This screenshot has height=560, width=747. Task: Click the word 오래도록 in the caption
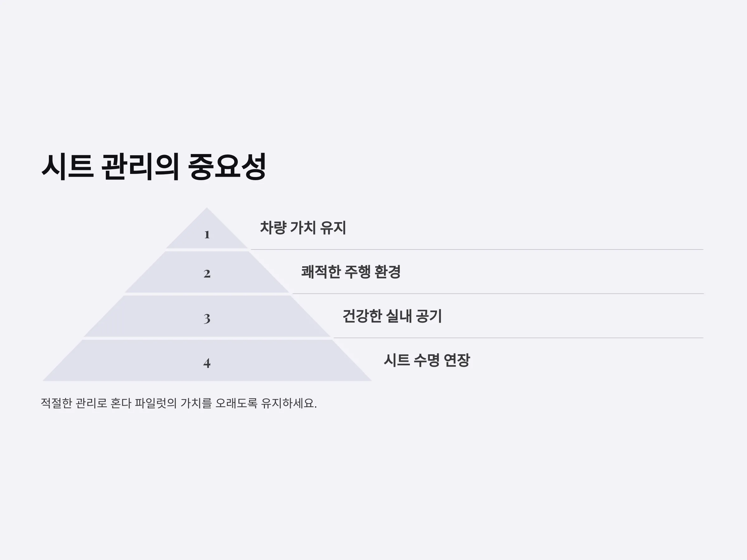click(x=236, y=403)
